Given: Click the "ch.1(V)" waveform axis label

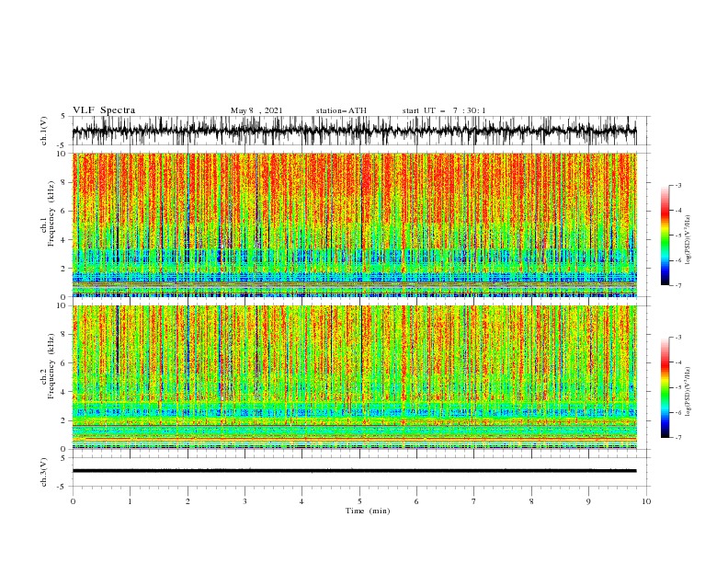Looking at the screenshot, I should (x=44, y=131).
